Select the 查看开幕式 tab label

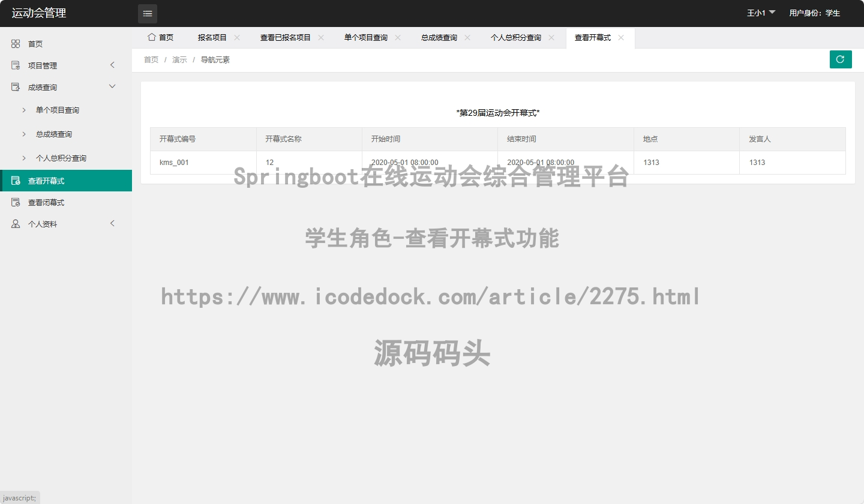pyautogui.click(x=593, y=38)
